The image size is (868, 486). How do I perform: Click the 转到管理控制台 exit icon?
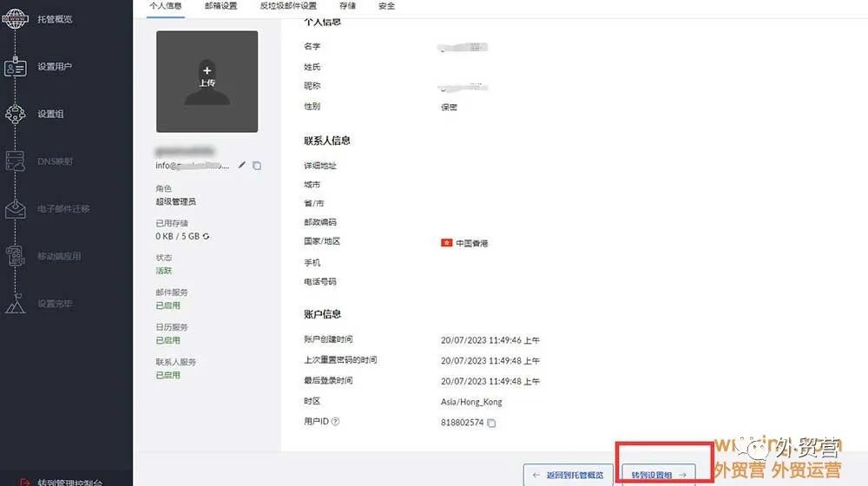coord(23,483)
